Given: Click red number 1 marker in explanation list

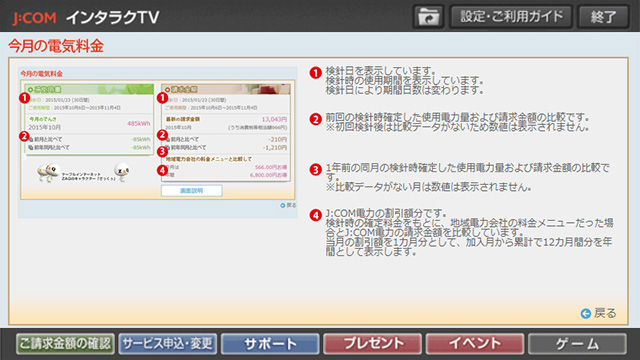Looking at the screenshot, I should pyautogui.click(x=316, y=73).
